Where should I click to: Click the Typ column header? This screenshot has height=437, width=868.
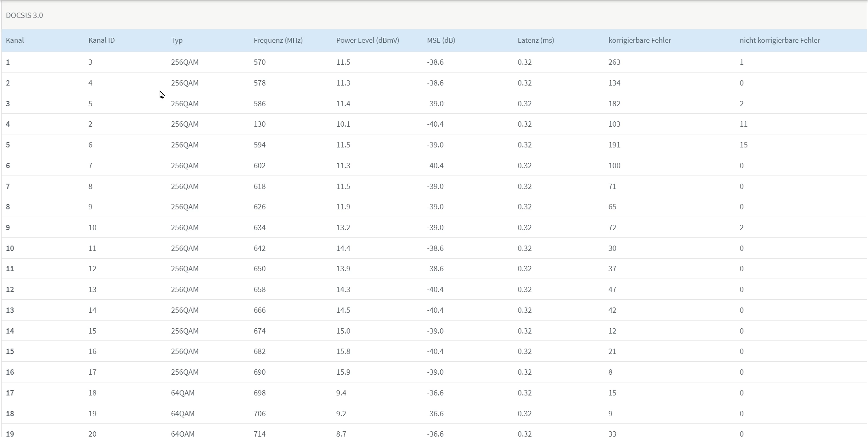pyautogui.click(x=177, y=40)
